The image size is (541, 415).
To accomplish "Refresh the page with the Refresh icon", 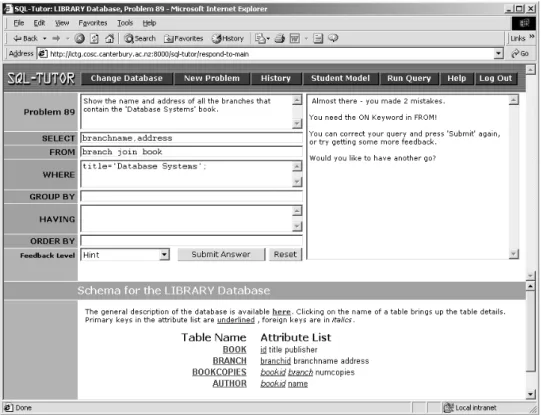I will coord(95,38).
